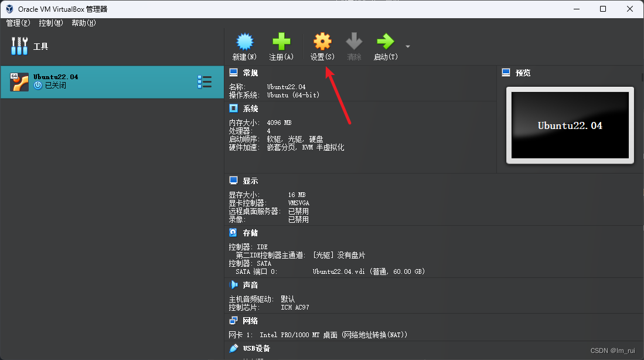644x360 pixels.
Task: Close the VirtualBox manager window
Action: click(x=629, y=9)
